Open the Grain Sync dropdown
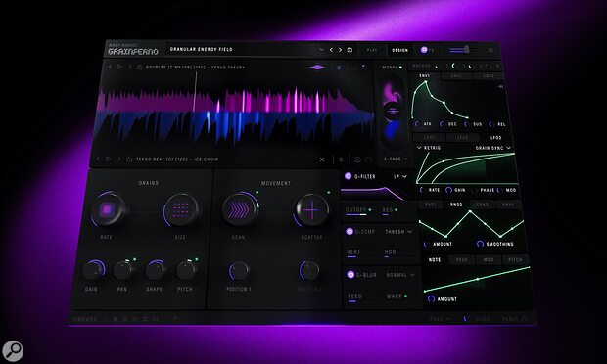Image resolution: width=607 pixels, height=364 pixels. click(492, 148)
